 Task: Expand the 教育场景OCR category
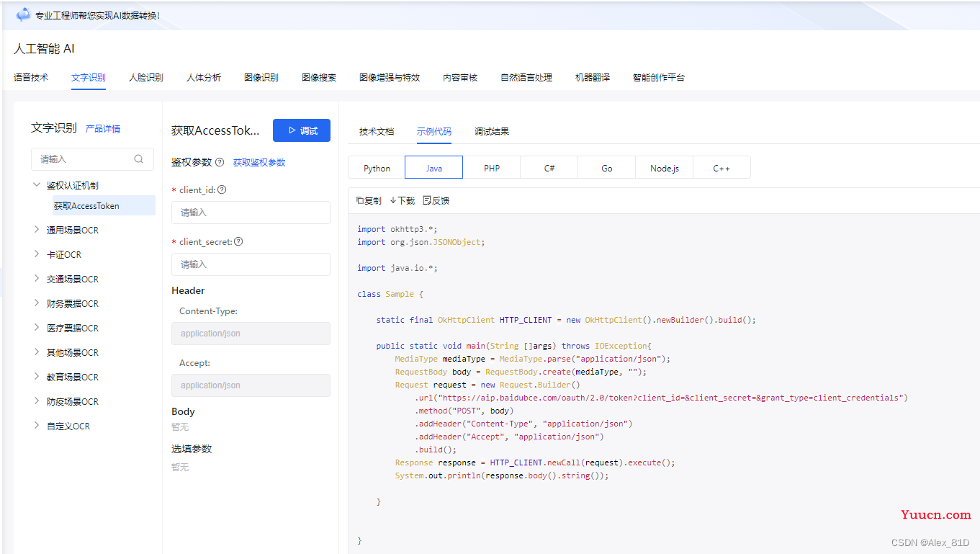pyautogui.click(x=37, y=377)
